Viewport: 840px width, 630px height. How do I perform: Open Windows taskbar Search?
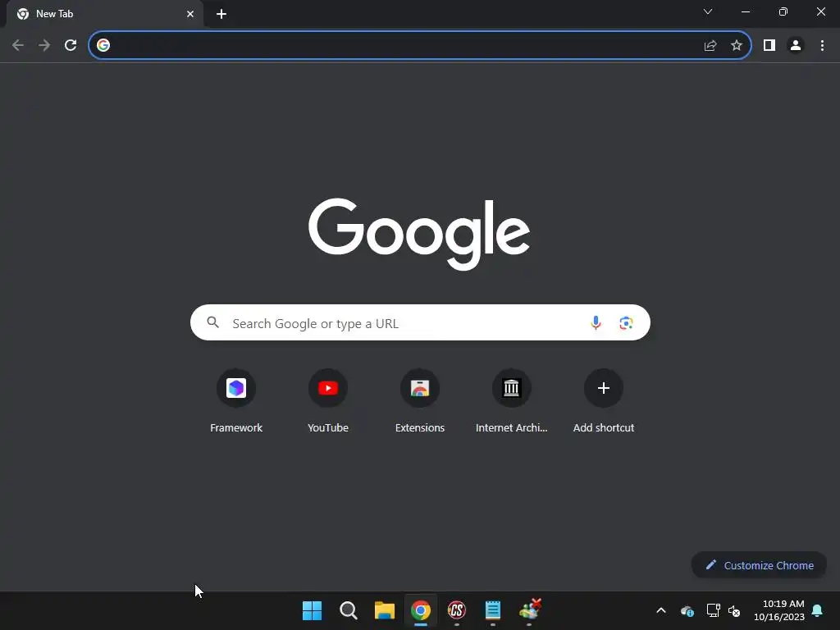[348, 610]
